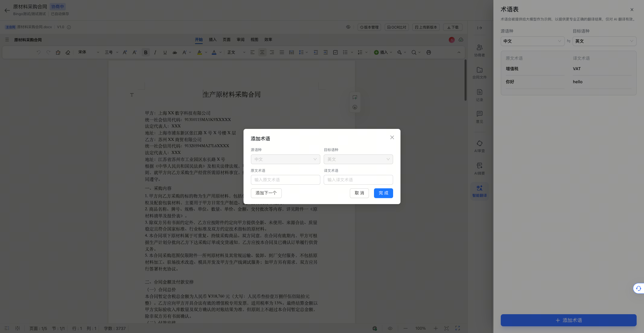Image resolution: width=644 pixels, height=333 pixels.
Task: Switch to the 审阅 ribbon tab
Action: click(240, 40)
